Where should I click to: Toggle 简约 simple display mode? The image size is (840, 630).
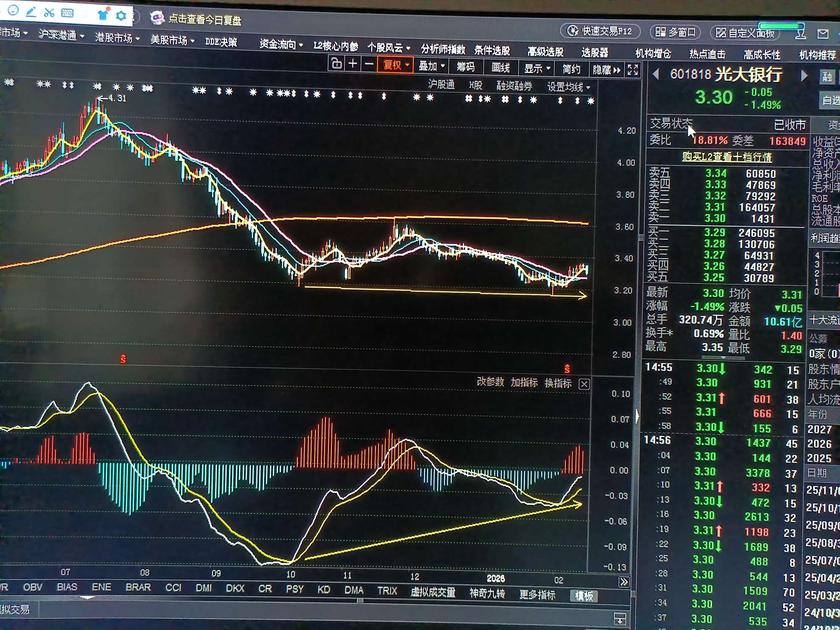[571, 69]
